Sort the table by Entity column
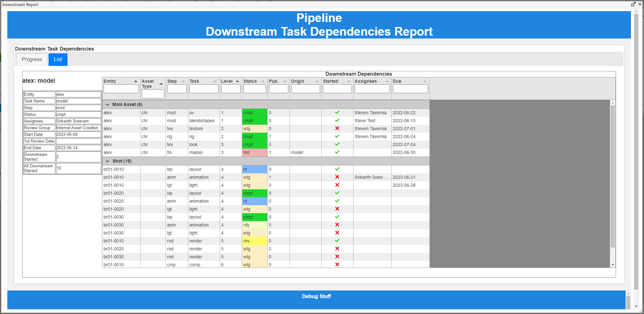The height and width of the screenshot is (314, 644). pyautogui.click(x=136, y=81)
